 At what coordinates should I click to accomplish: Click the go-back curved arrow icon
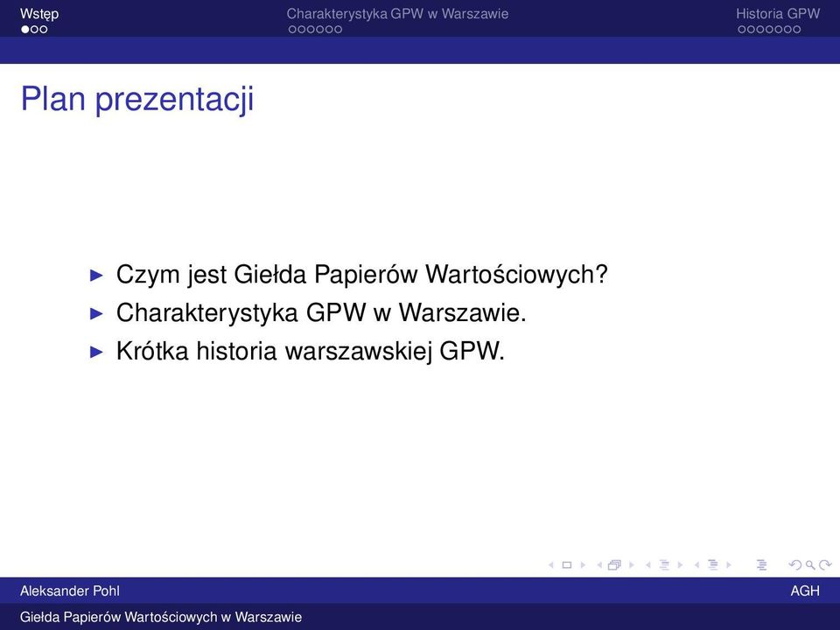(795, 565)
